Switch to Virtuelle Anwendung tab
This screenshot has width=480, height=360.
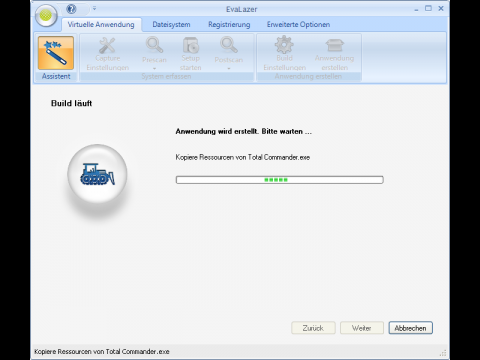(101, 25)
